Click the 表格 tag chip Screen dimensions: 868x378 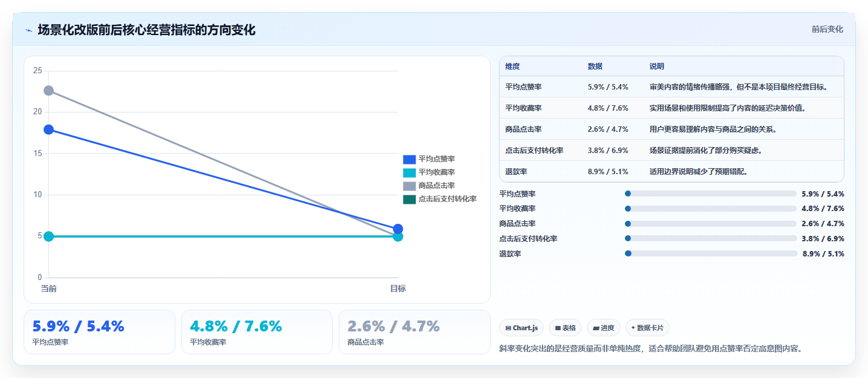click(x=565, y=328)
